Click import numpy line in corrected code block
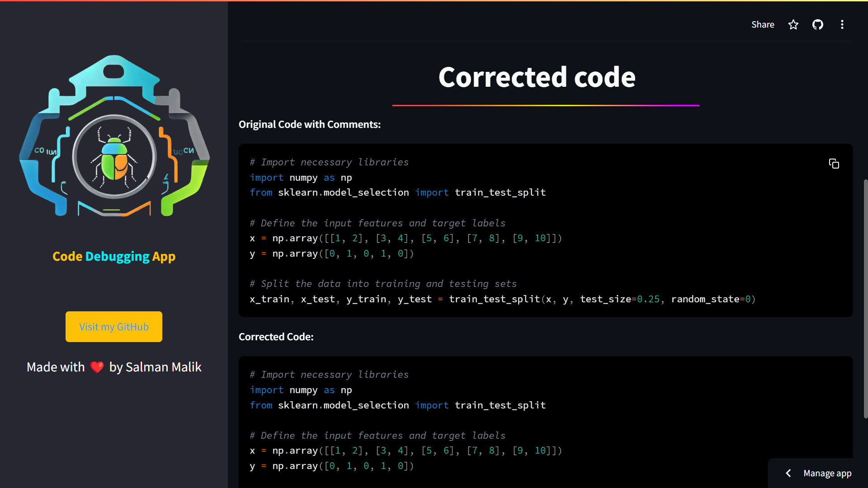Screen dimensions: 868x488 [301, 390]
